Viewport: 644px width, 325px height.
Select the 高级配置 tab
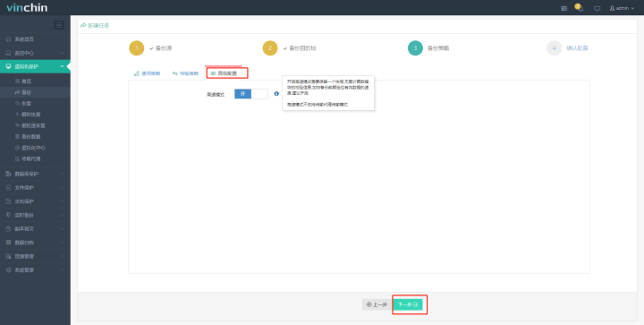[225, 73]
